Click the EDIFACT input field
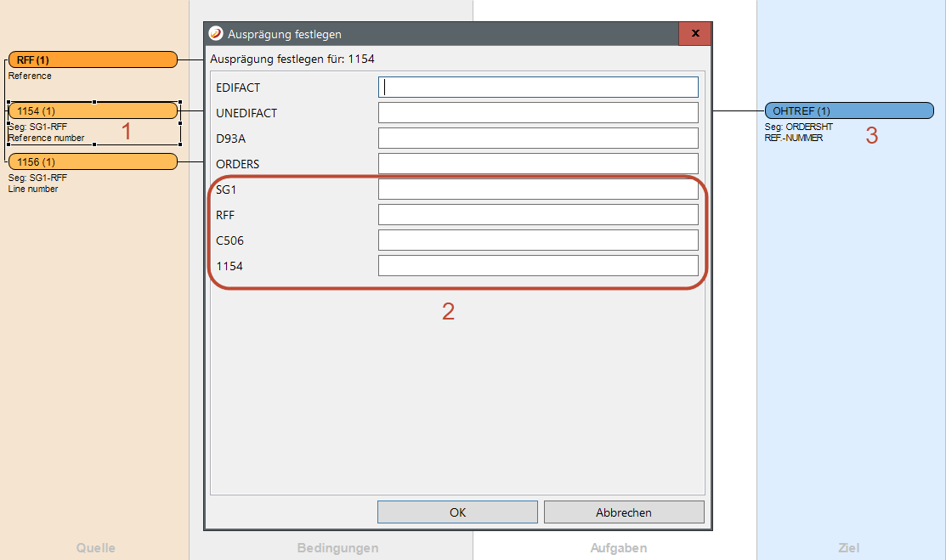Viewport: 946px width, 560px height. point(538,88)
